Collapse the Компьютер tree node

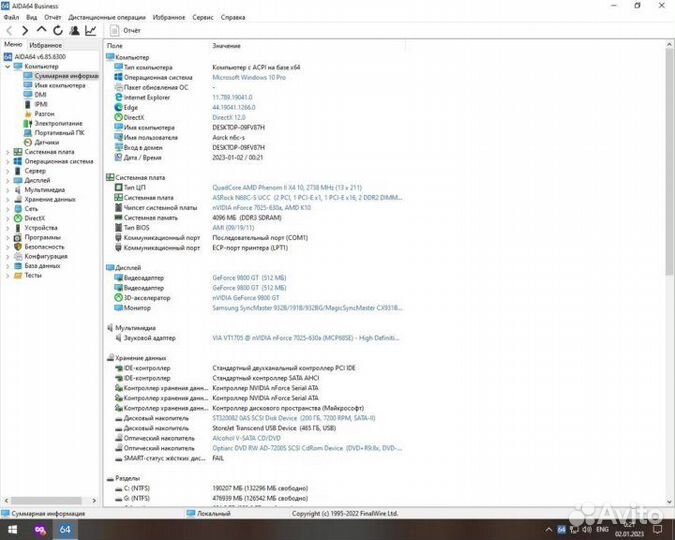pyautogui.click(x=7, y=66)
